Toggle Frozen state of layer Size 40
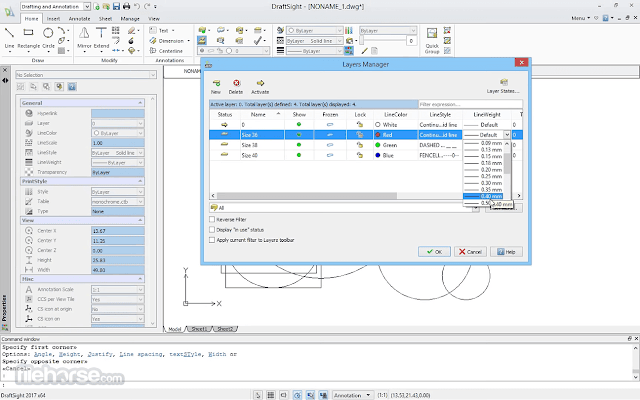The image size is (640, 400). click(x=330, y=155)
